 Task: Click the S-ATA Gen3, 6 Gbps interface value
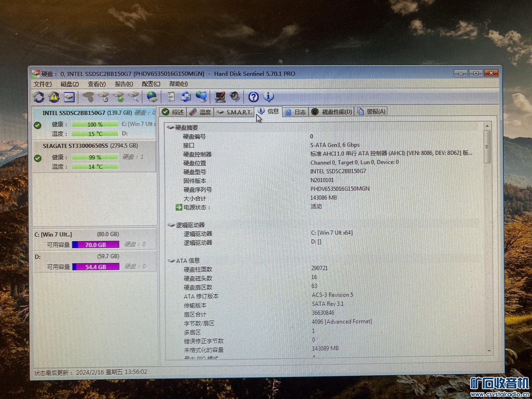(x=335, y=145)
